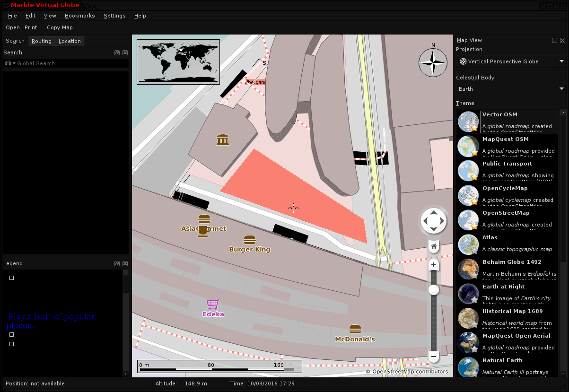
Task: Select the Atlas theme icon
Action: 468,244
